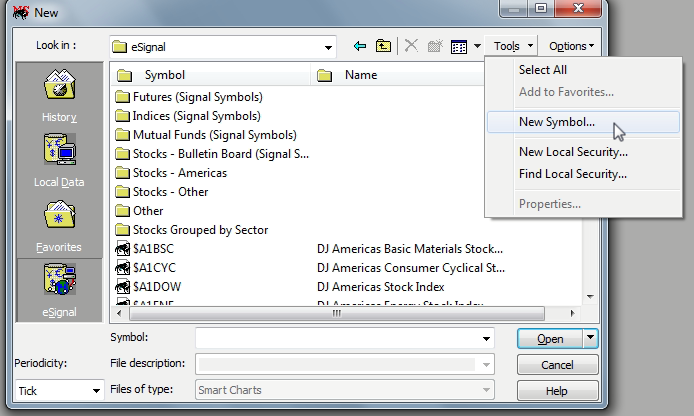
Task: Open the Stocks - Americas folder icon
Action: [x=122, y=173]
